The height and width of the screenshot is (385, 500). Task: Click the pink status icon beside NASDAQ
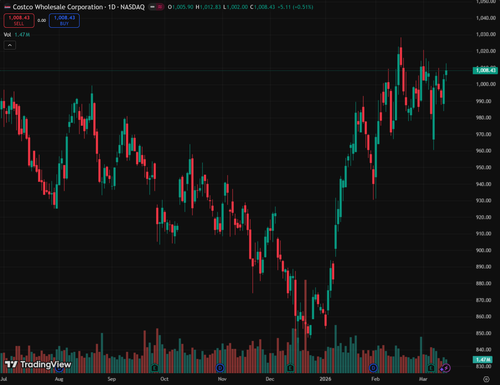pos(160,7)
